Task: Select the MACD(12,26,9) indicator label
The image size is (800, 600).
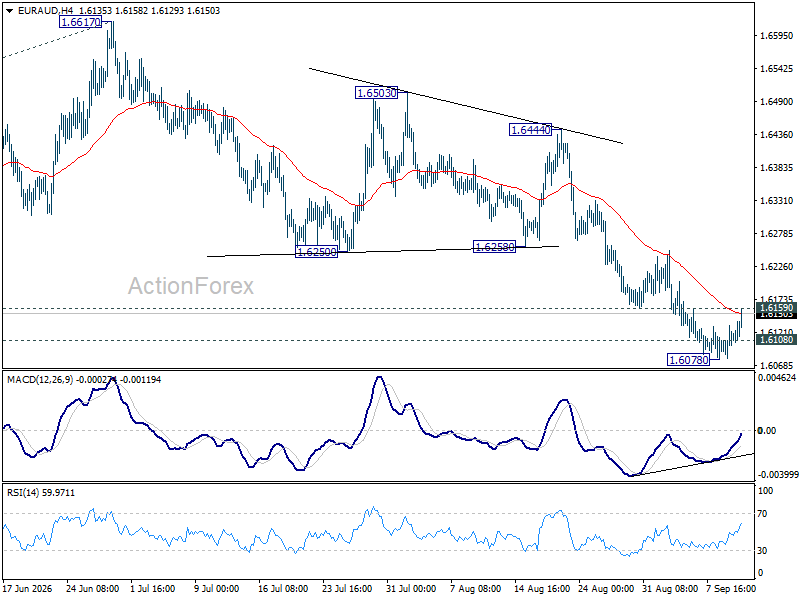Action: pyautogui.click(x=40, y=380)
